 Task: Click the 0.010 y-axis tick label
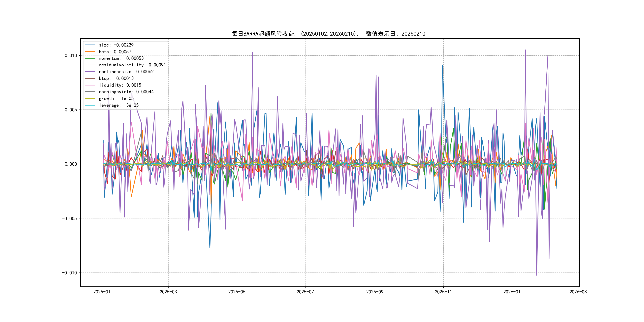click(x=71, y=55)
